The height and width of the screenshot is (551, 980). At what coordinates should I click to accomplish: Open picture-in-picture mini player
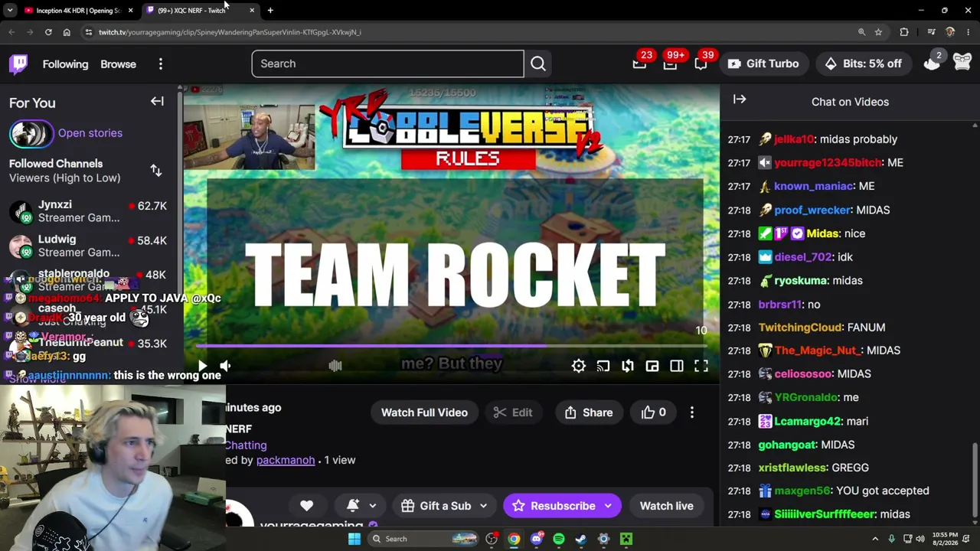652,367
